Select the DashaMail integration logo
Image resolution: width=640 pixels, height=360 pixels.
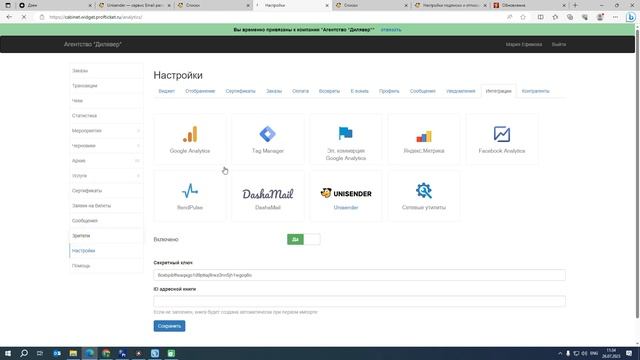(268, 193)
